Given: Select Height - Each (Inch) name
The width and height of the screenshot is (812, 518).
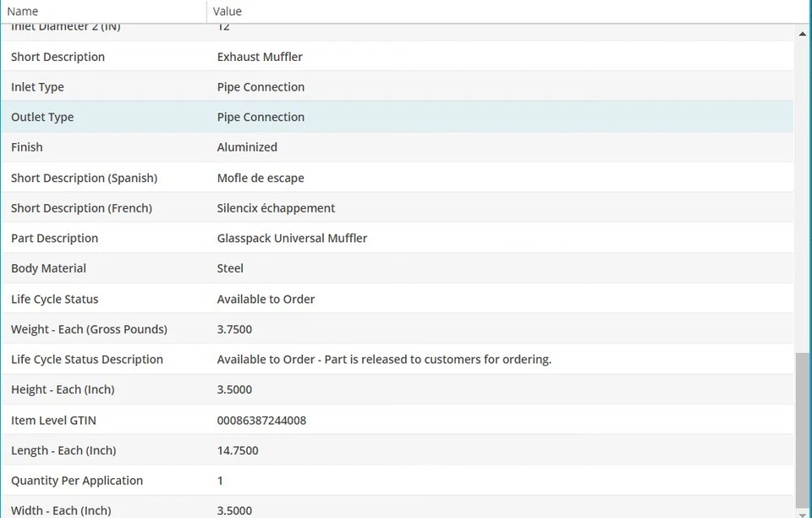Looking at the screenshot, I should [x=63, y=389].
